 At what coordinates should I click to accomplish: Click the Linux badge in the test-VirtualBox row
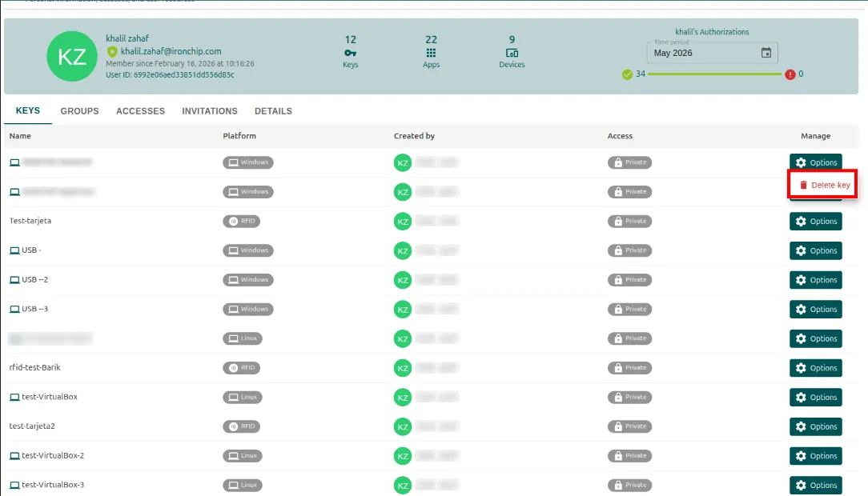243,397
